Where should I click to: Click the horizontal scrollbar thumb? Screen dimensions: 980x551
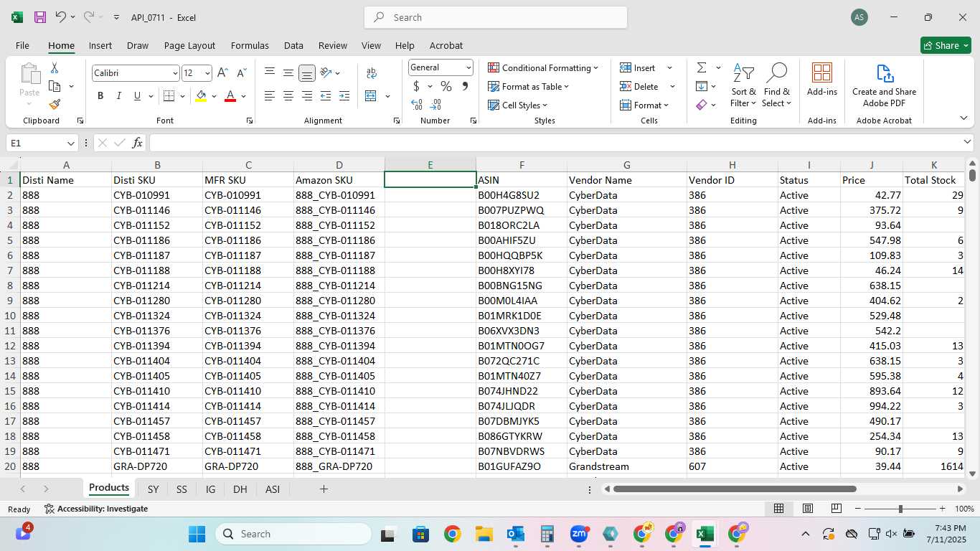[x=735, y=489]
